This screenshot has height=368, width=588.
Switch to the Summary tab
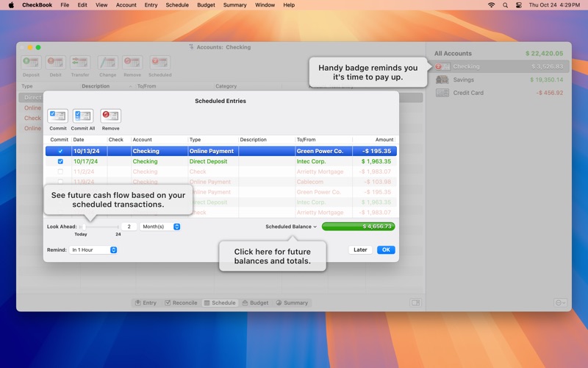[292, 302]
